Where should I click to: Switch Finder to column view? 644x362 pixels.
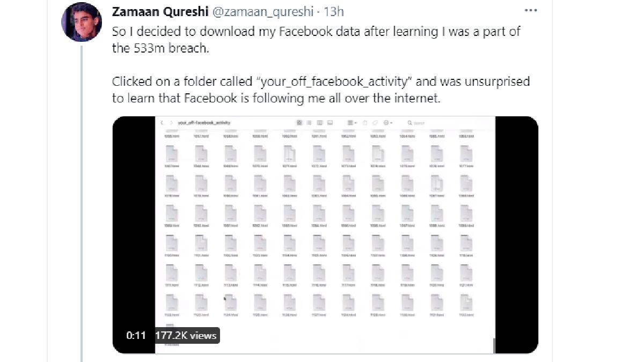click(x=320, y=123)
